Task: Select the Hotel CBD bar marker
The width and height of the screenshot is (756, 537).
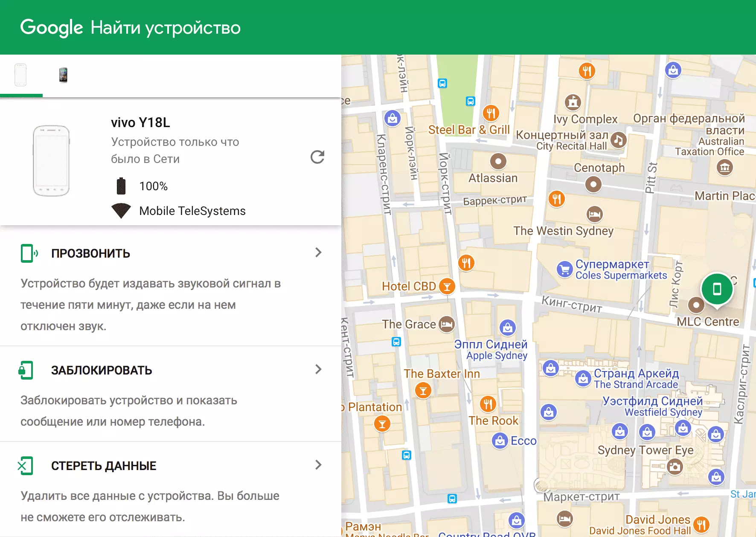Action: click(447, 286)
